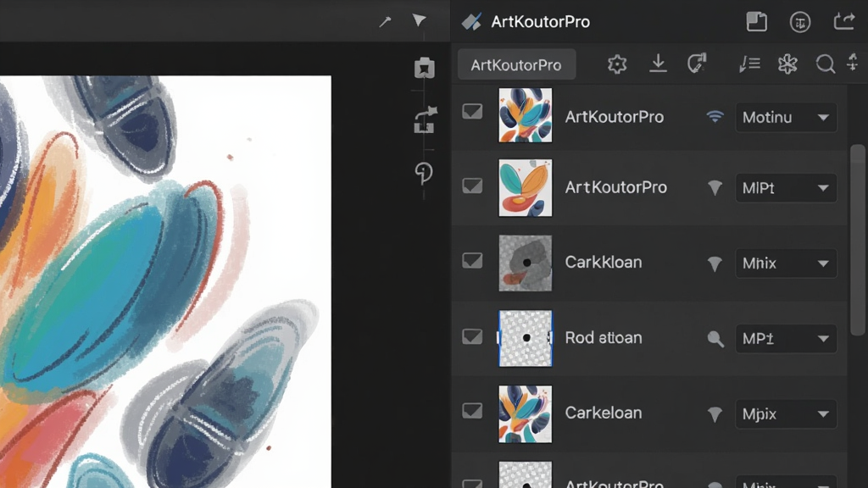Click the wifi icon on first ArtKoutorPro layer

[x=715, y=116]
